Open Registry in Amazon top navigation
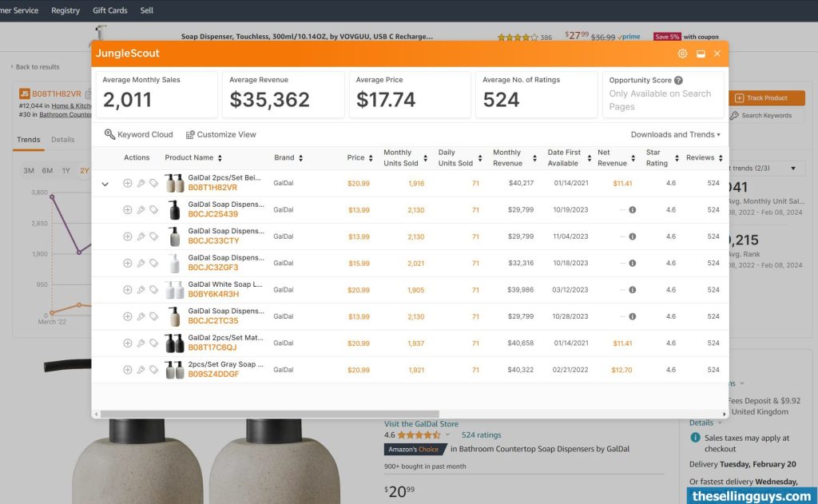Screen dimensions: 818x504 [66, 10]
